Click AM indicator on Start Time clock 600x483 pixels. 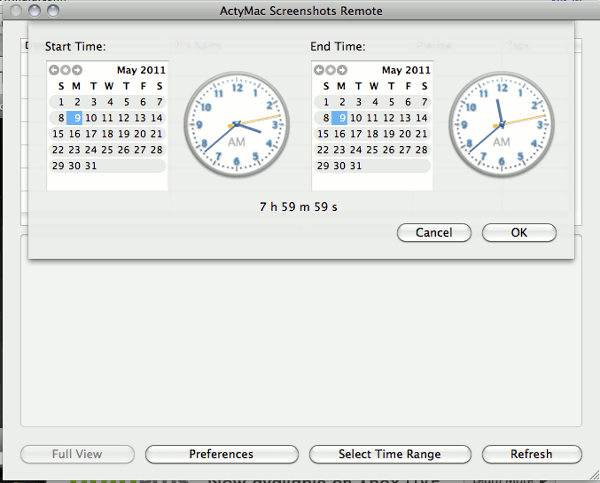(236, 142)
